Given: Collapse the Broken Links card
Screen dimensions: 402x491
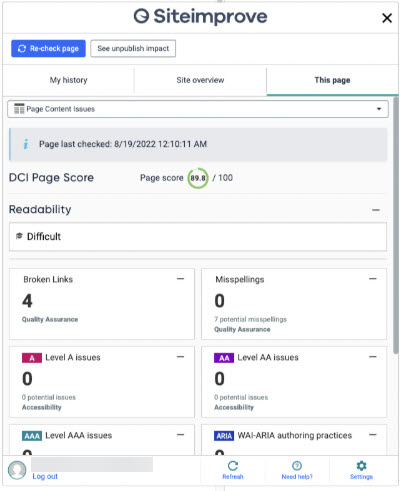Looking at the screenshot, I should pyautogui.click(x=180, y=279).
